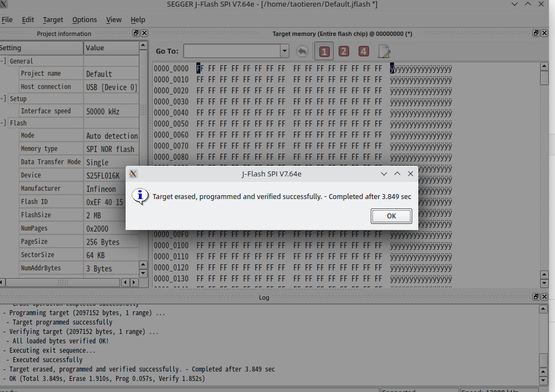
Task: Minimize the J-Flash SPI dialog
Action: click(x=384, y=174)
